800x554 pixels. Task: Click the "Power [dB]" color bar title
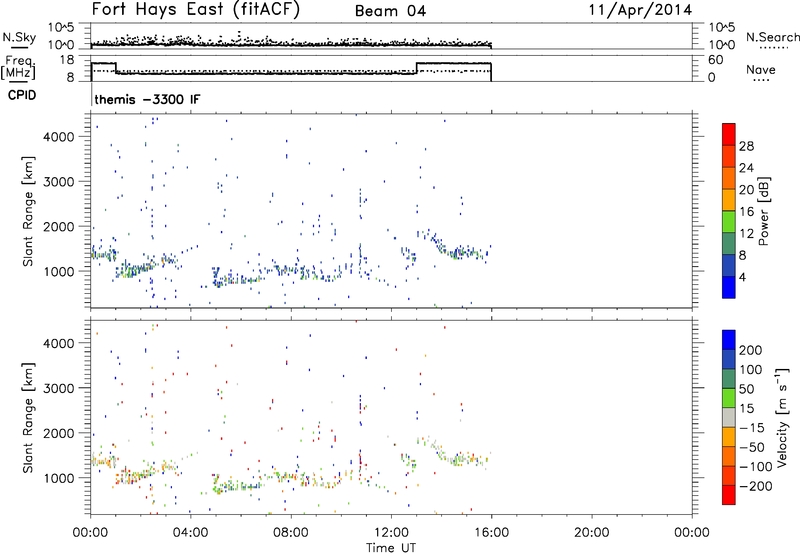click(764, 211)
